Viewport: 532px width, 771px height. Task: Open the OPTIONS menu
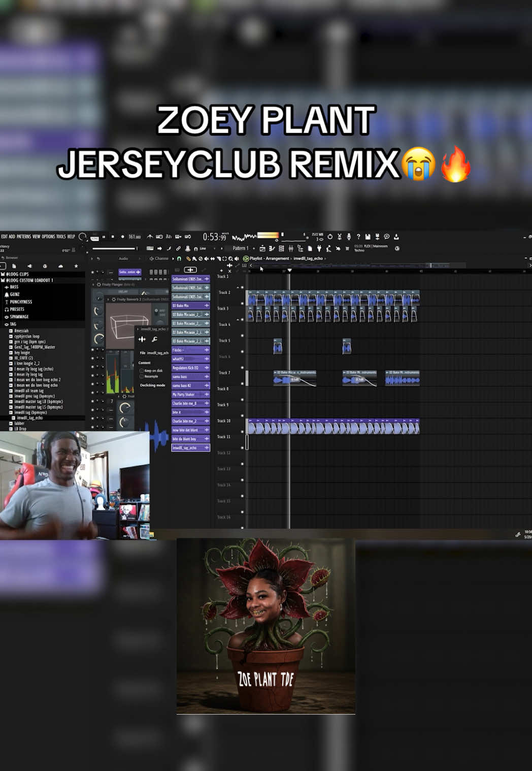(x=48, y=237)
